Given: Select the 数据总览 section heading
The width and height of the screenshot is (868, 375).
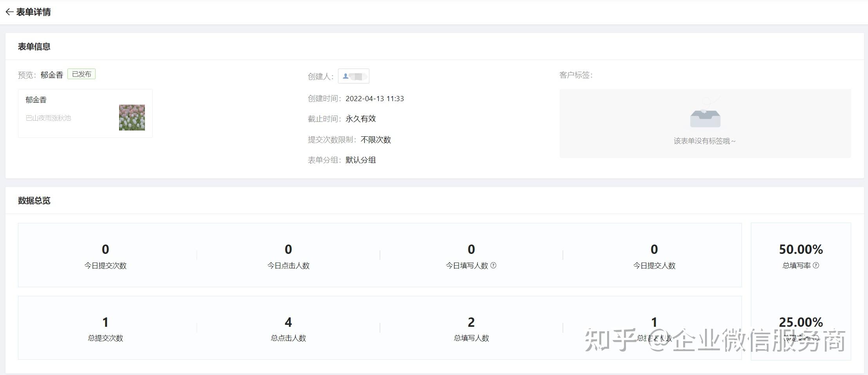Looking at the screenshot, I should pos(34,201).
